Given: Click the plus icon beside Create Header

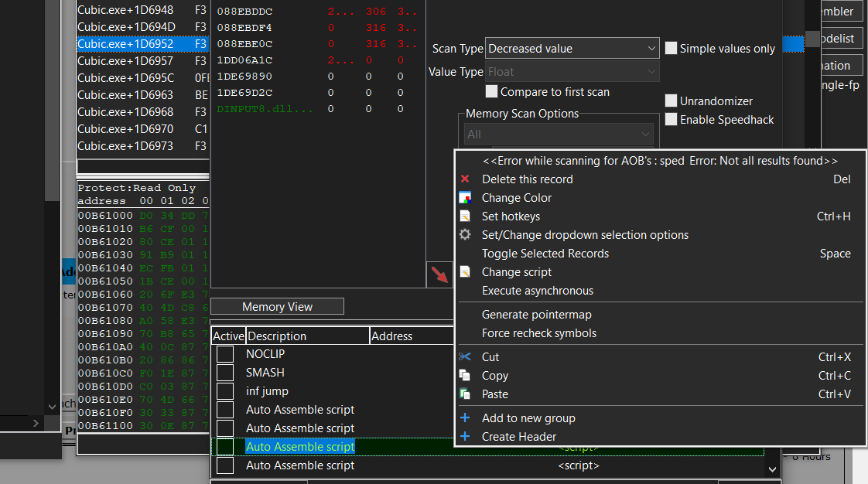Looking at the screenshot, I should click(465, 436).
